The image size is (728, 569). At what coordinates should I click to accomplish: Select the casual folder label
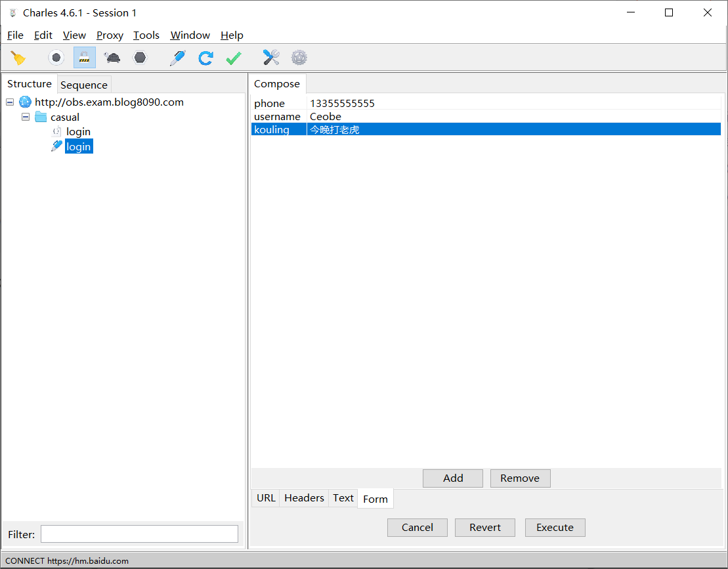pyautogui.click(x=65, y=117)
